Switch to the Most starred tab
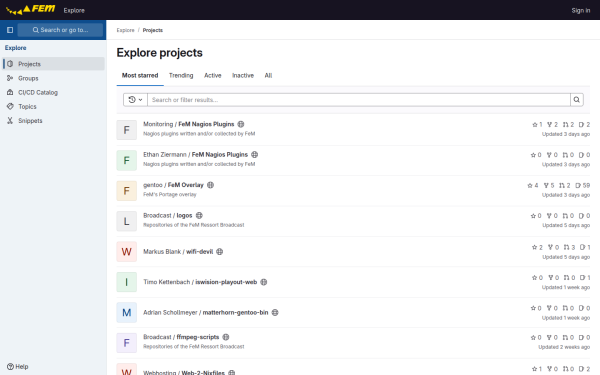Image resolution: width=600 pixels, height=375 pixels. [x=140, y=75]
